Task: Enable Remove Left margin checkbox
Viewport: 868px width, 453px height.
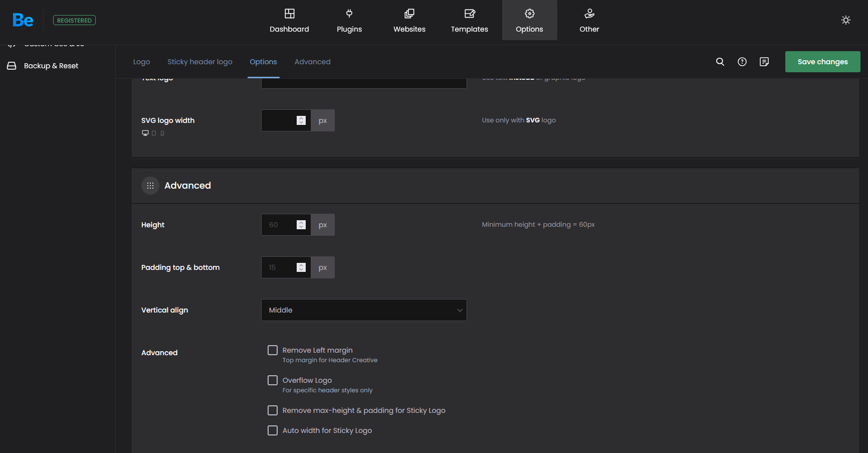Action: [273, 350]
